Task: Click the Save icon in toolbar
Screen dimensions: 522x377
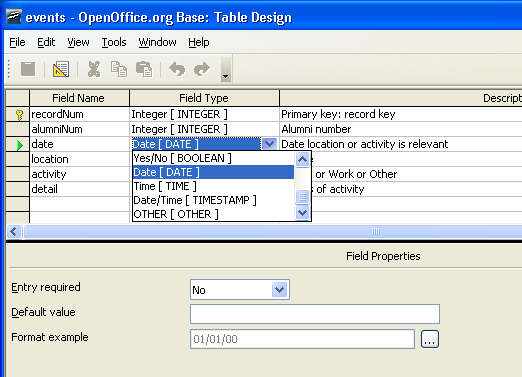Action: pos(28,69)
